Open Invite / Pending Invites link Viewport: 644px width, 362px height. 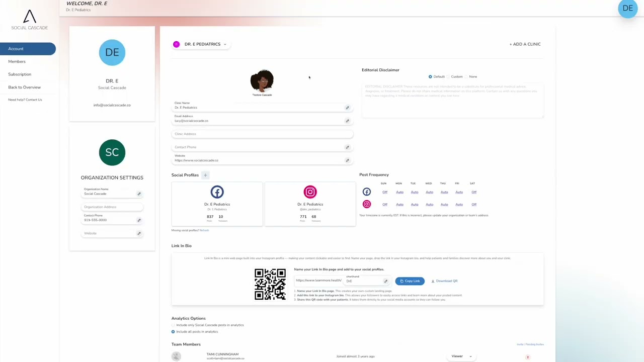click(530, 344)
